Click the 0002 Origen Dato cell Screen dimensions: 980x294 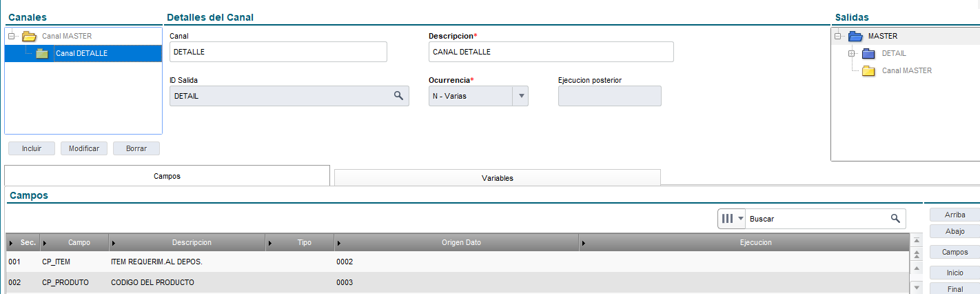click(x=457, y=262)
